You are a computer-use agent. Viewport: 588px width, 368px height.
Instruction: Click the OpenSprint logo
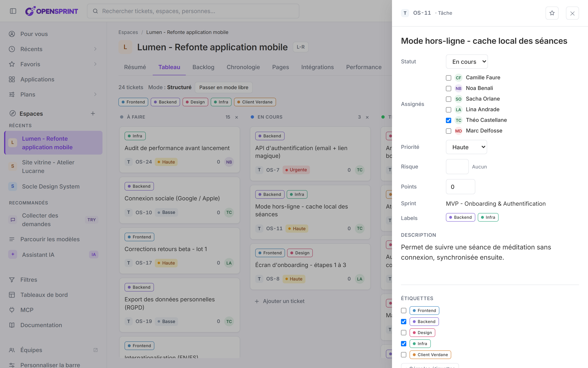[51, 11]
